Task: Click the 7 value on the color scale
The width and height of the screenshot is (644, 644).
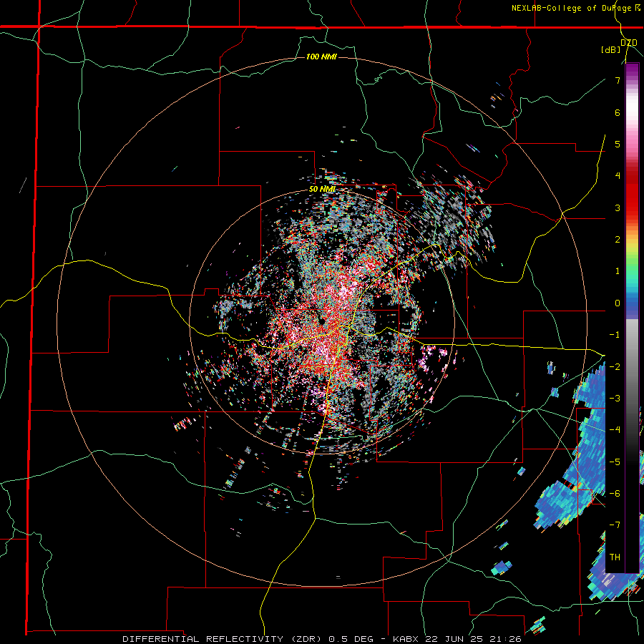Action: 618,80
